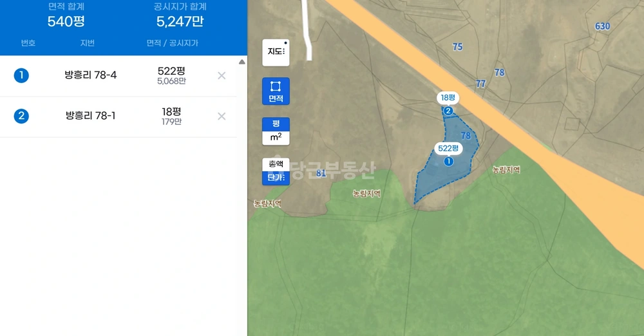The height and width of the screenshot is (336, 644).
Task: Click the 면적 / 공시지가 column header
Action: click(173, 43)
